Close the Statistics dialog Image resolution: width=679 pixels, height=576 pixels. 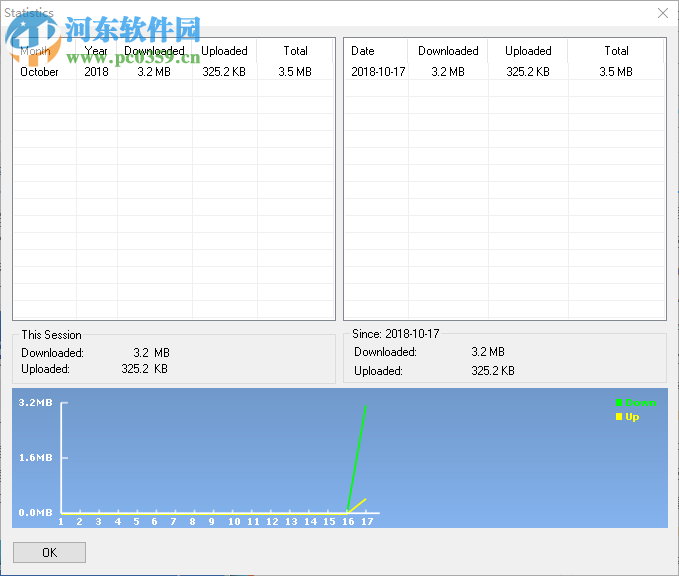tap(663, 13)
